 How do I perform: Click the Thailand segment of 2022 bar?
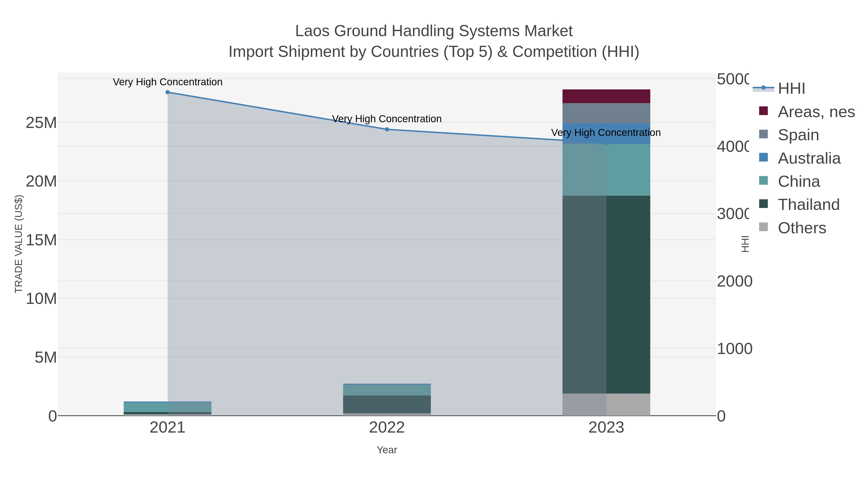(387, 404)
